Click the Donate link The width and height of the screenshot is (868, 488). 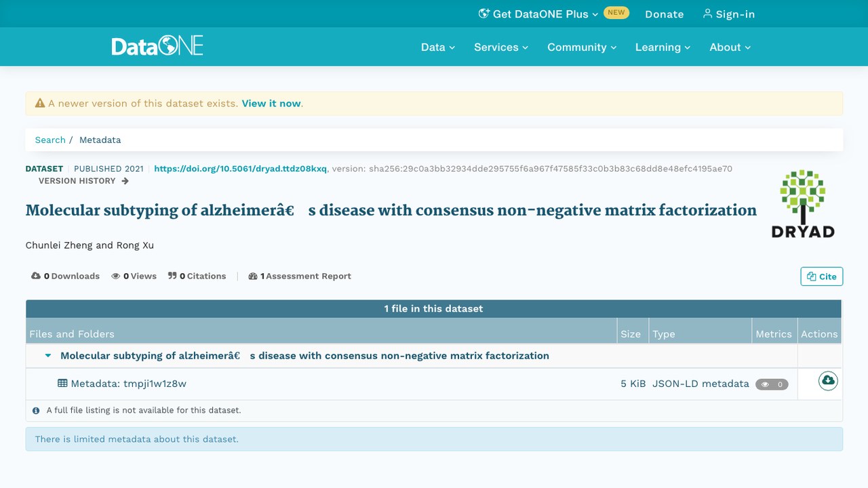pos(664,14)
